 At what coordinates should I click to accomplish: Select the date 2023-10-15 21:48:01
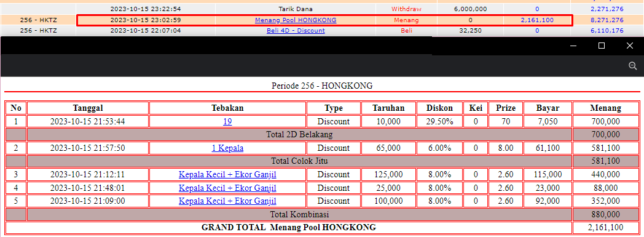tap(87, 188)
